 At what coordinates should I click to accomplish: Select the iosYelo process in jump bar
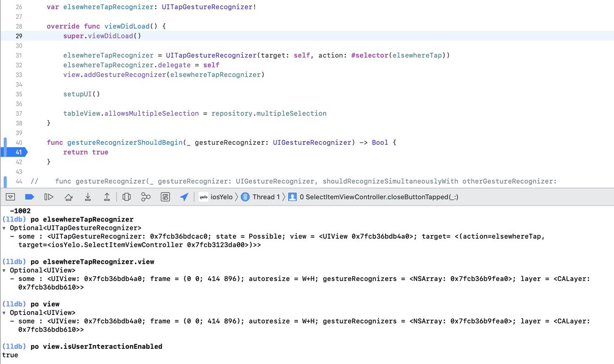pos(216,197)
